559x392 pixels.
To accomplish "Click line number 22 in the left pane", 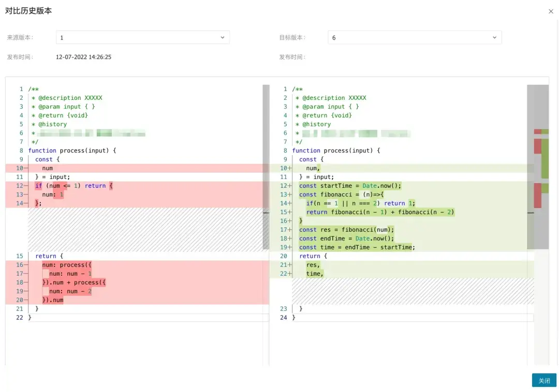I will [20, 318].
